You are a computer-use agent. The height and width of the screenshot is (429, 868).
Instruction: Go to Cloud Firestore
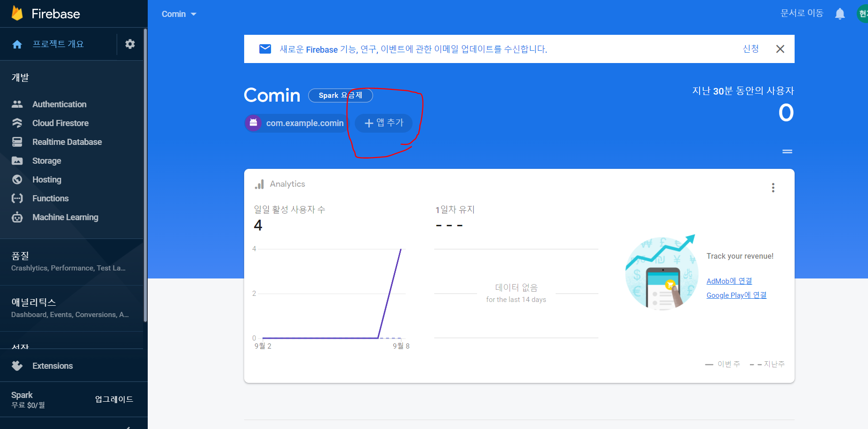click(x=60, y=123)
